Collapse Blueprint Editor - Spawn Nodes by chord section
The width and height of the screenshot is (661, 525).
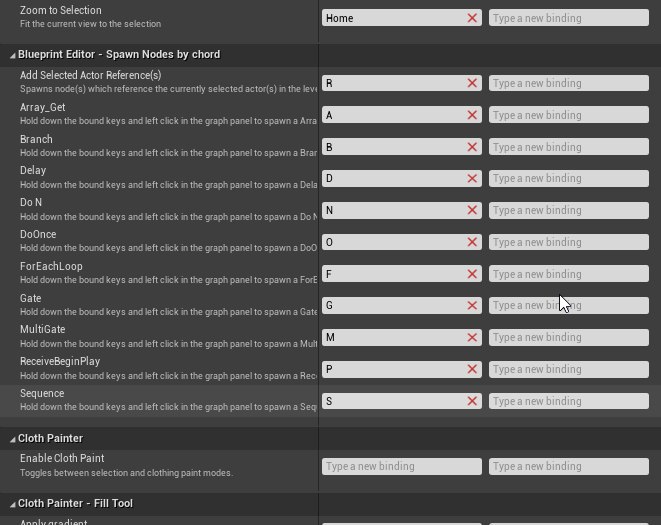point(13,55)
